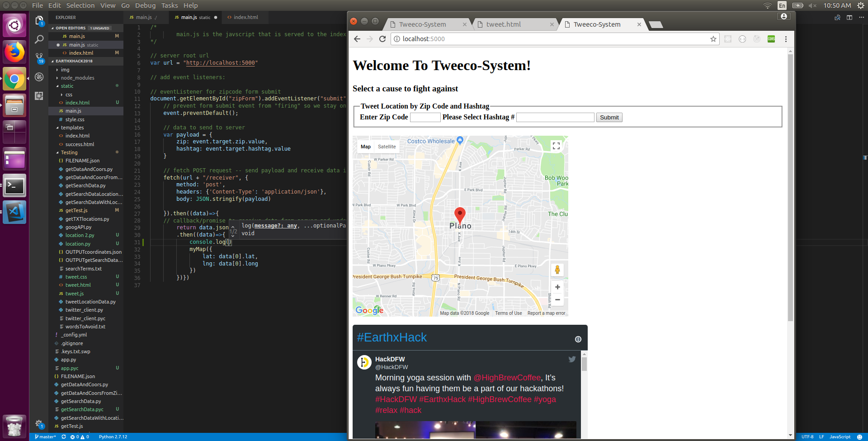Click the Enter Zip Code field
This screenshot has height=441, width=868.
(x=425, y=118)
